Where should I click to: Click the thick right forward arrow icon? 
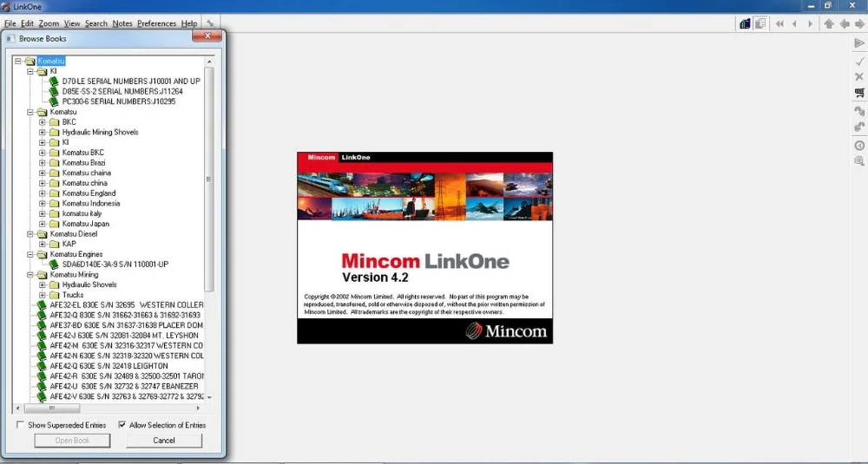[x=859, y=23]
